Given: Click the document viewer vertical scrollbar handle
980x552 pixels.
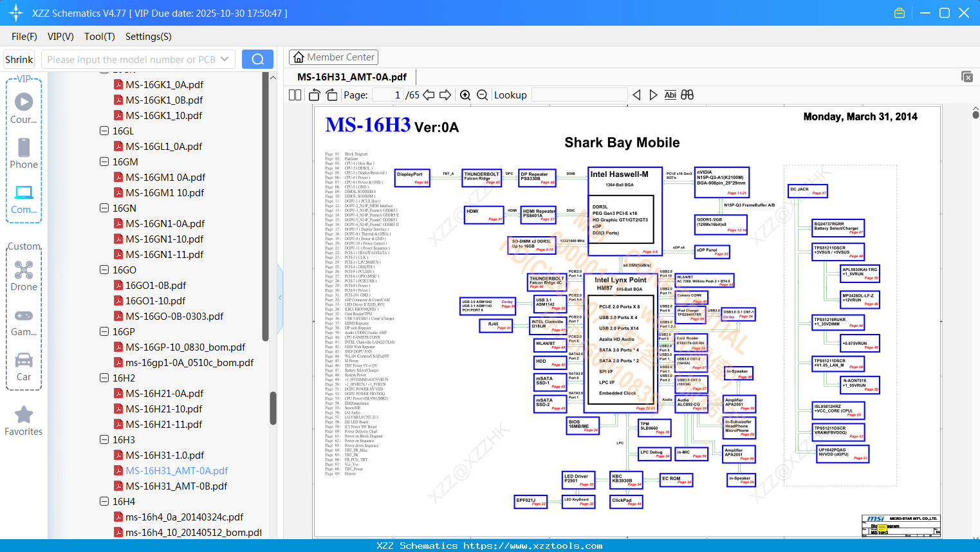Looking at the screenshot, I should [975, 114].
